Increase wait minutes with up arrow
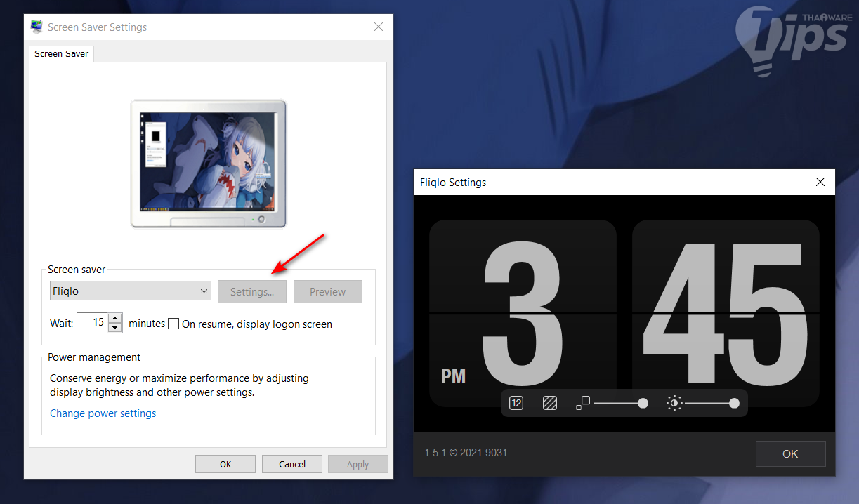Viewport: 859px width, 504px height. (115, 318)
